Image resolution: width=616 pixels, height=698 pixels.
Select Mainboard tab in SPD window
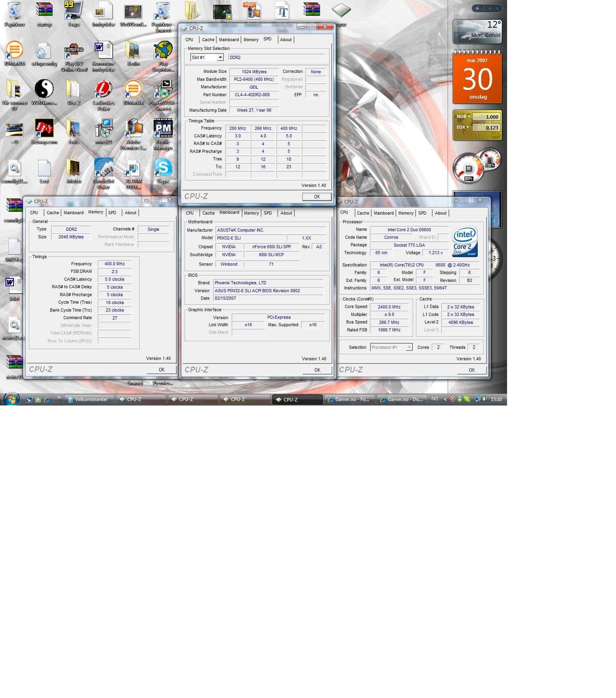point(229,40)
